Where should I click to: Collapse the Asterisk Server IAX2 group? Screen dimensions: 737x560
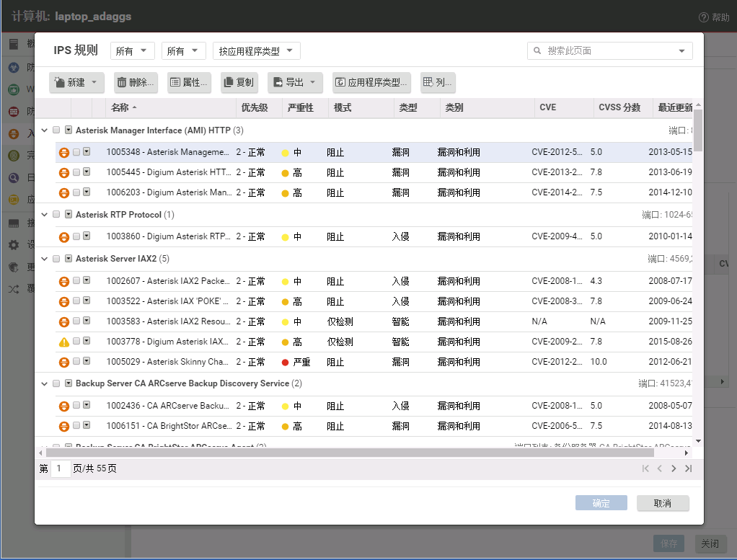(45, 259)
